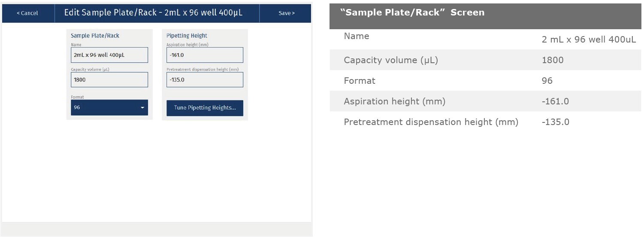
Task: Click the Edit Sample Plate/Rack title
Action: (153, 13)
